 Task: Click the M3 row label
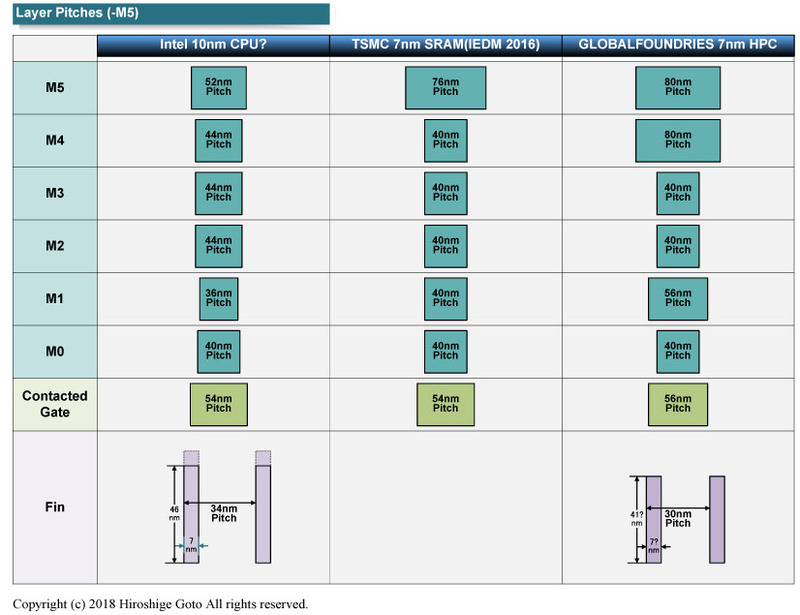55,193
